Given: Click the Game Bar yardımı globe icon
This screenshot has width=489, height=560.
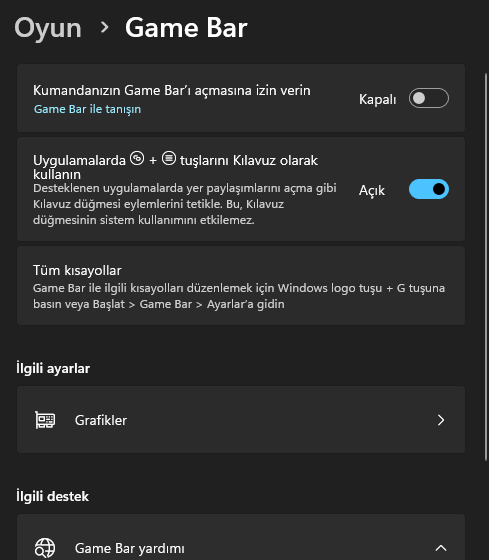Looking at the screenshot, I should [x=45, y=548].
